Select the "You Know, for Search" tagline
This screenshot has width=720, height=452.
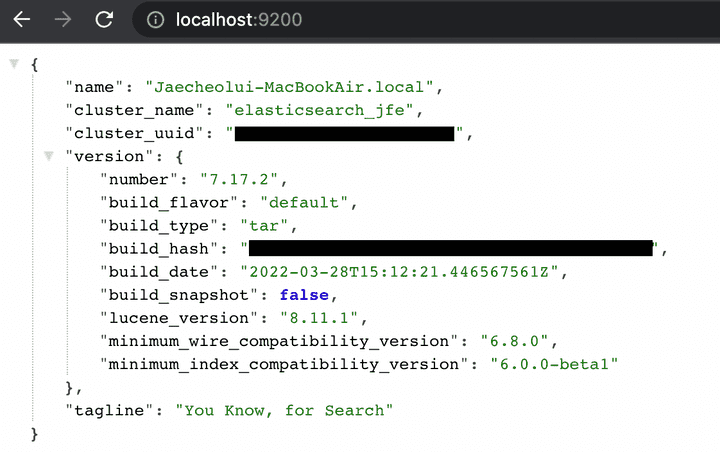click(284, 411)
